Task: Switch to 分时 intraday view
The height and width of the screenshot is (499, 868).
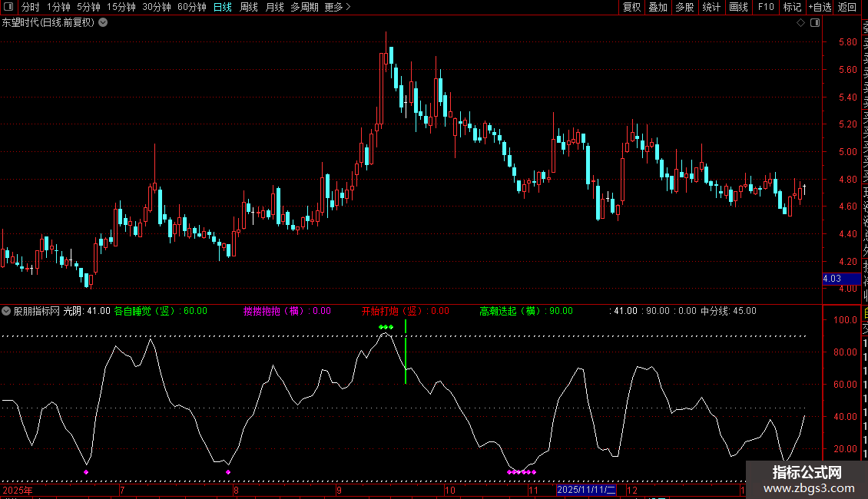Action: pos(31,7)
